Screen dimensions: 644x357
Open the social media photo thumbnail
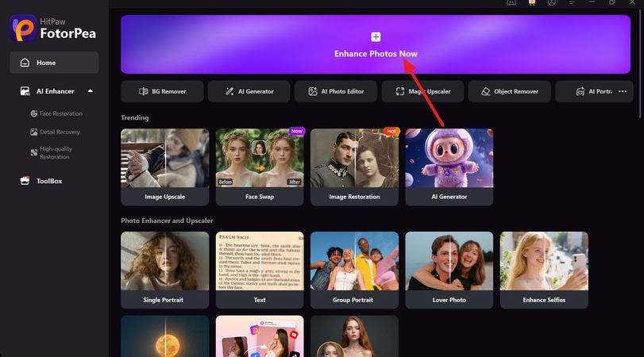coord(260,336)
